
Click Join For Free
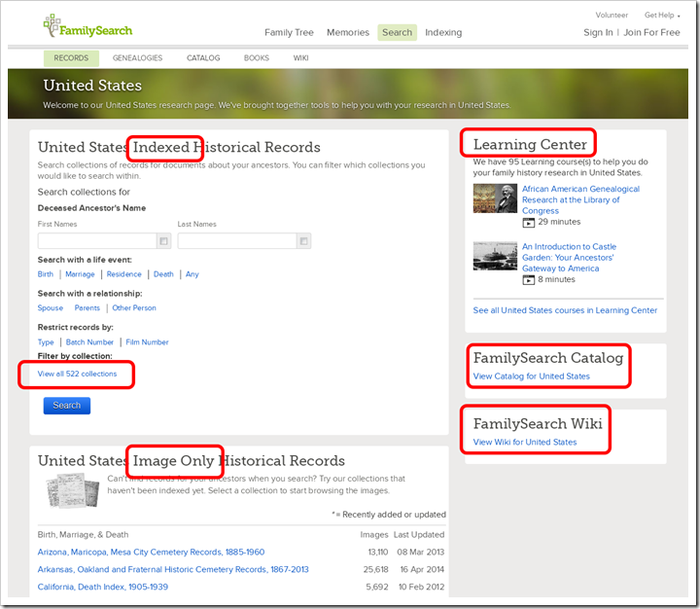(651, 33)
